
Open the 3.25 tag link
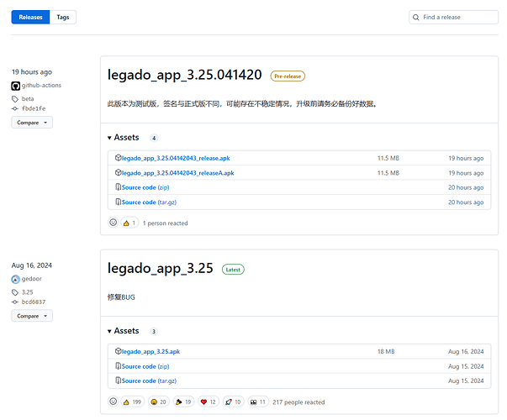pyautogui.click(x=28, y=292)
